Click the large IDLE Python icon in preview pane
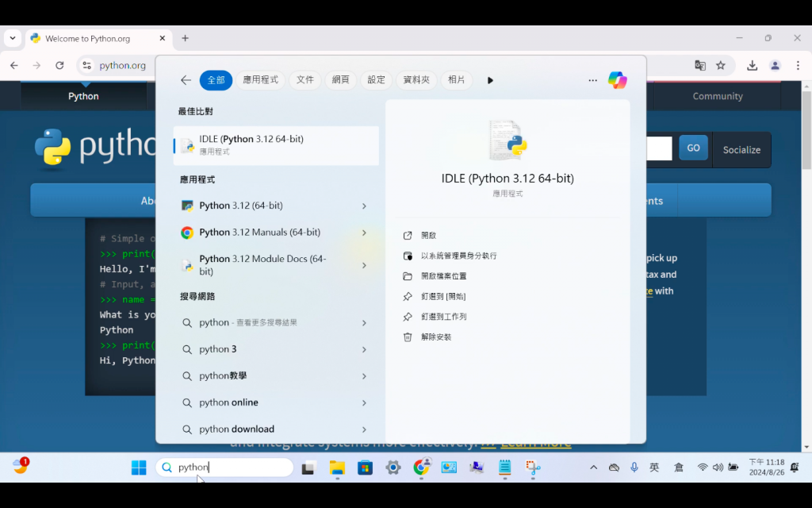 (507, 140)
